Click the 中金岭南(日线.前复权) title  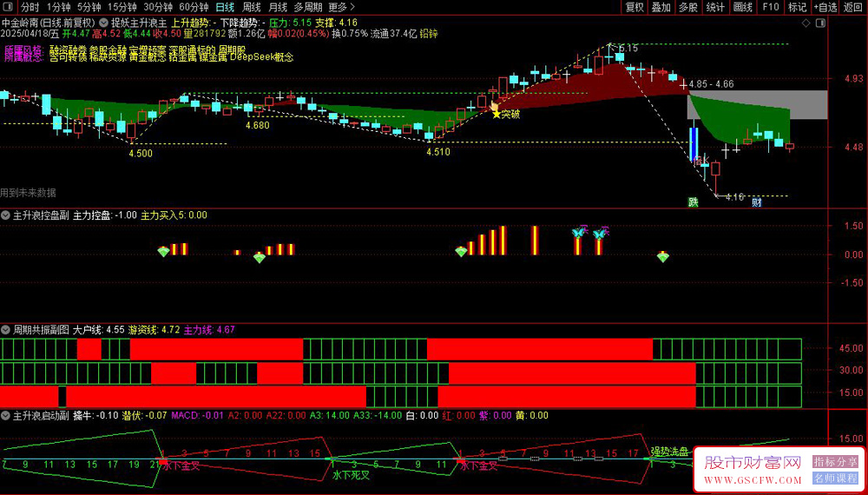click(x=49, y=23)
